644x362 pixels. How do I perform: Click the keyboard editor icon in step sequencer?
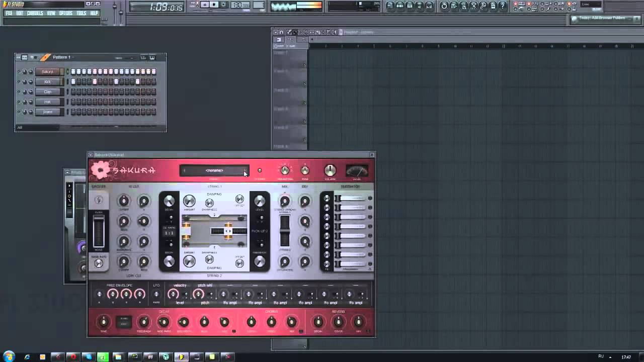click(x=152, y=57)
